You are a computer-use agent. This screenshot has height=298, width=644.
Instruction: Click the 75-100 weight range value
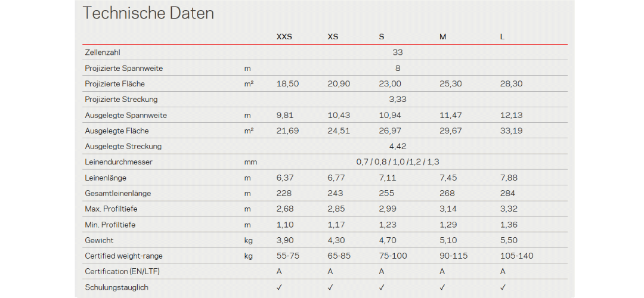(x=393, y=256)
